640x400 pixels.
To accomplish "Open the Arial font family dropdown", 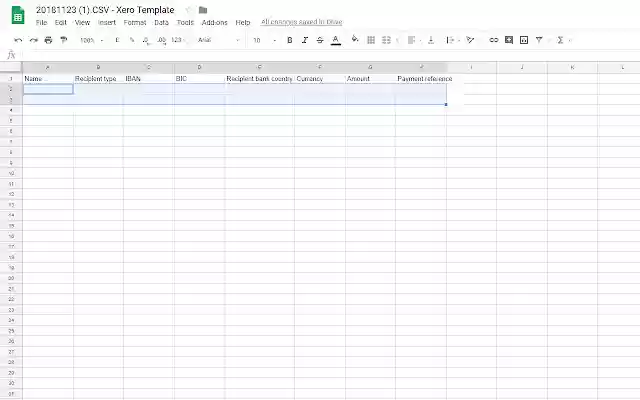I will (219, 40).
